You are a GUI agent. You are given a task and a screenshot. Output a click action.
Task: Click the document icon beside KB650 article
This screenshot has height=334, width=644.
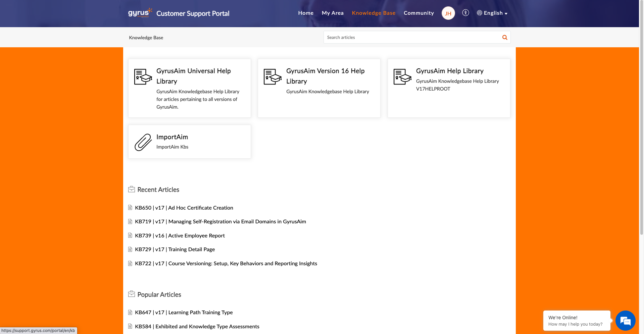pyautogui.click(x=130, y=208)
